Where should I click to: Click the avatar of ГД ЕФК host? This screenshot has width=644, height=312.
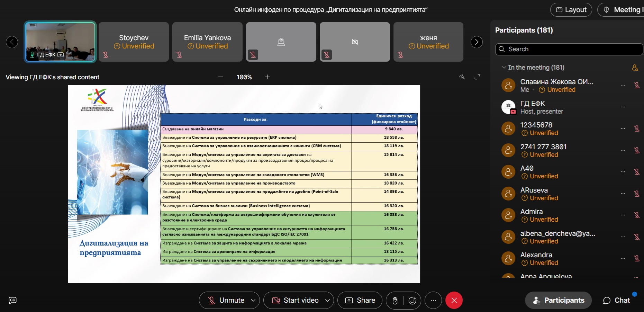coord(508,107)
